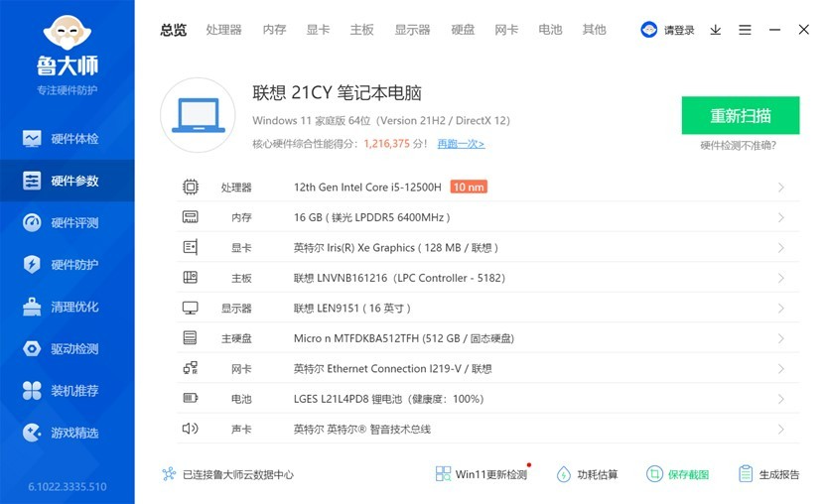Click the 网卡 network adapter icon
Viewport: 825px width, 504px height.
[x=190, y=368]
